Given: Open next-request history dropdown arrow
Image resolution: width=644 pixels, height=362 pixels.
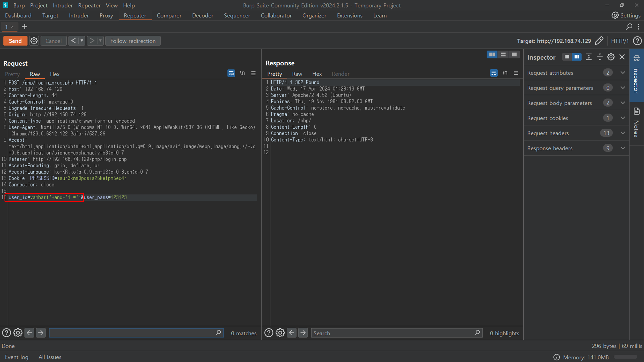Looking at the screenshot, I should point(100,41).
